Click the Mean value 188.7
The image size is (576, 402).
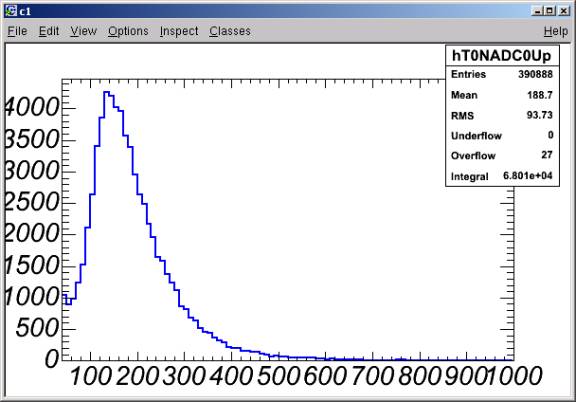coord(540,95)
